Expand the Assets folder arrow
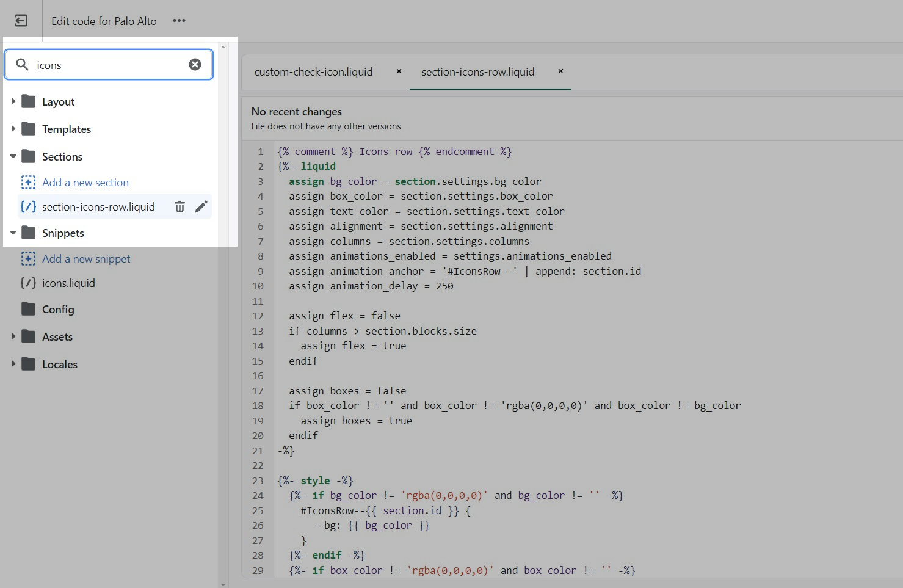 13,336
